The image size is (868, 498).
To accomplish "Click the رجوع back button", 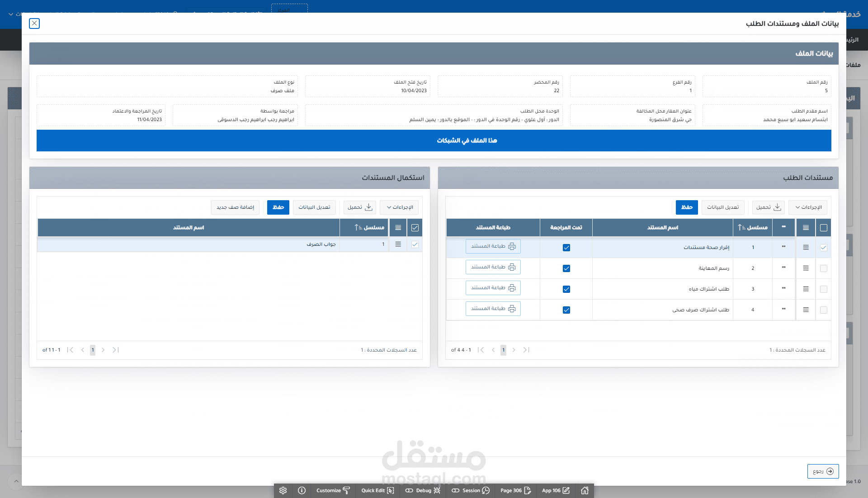I will click(x=823, y=471).
